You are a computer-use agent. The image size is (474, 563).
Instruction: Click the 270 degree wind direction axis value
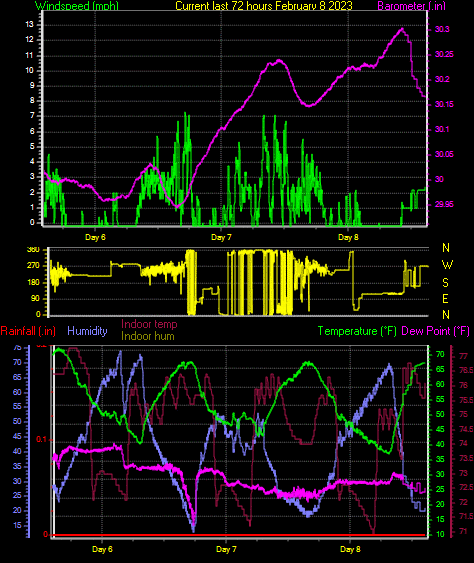tap(33, 266)
